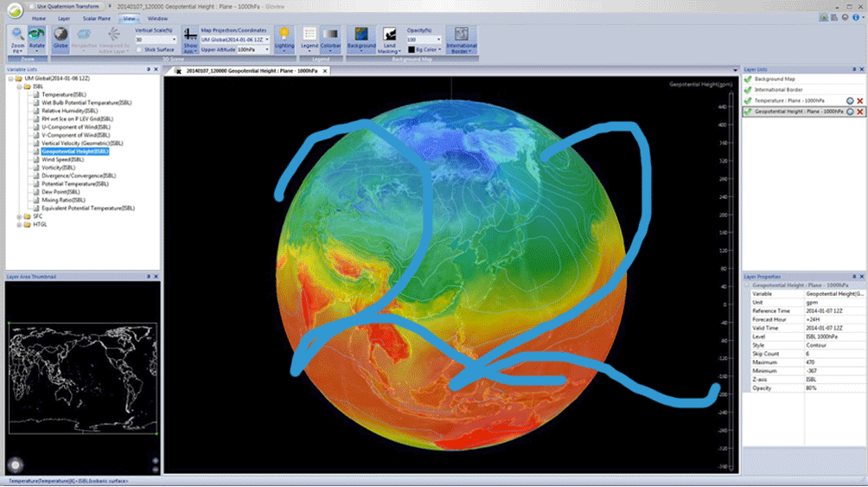Open the Home ribbon tab
Viewport: 868px width, 487px height.
click(x=39, y=18)
